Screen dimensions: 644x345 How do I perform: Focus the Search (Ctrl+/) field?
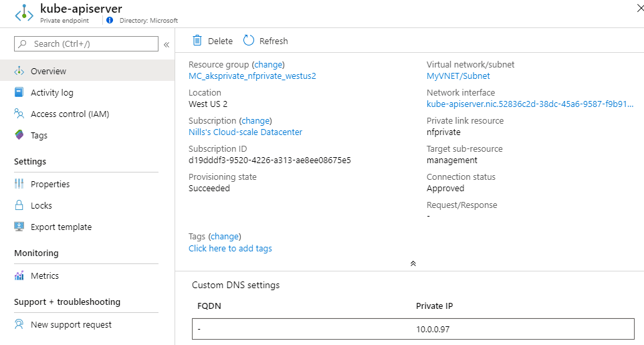click(x=86, y=44)
